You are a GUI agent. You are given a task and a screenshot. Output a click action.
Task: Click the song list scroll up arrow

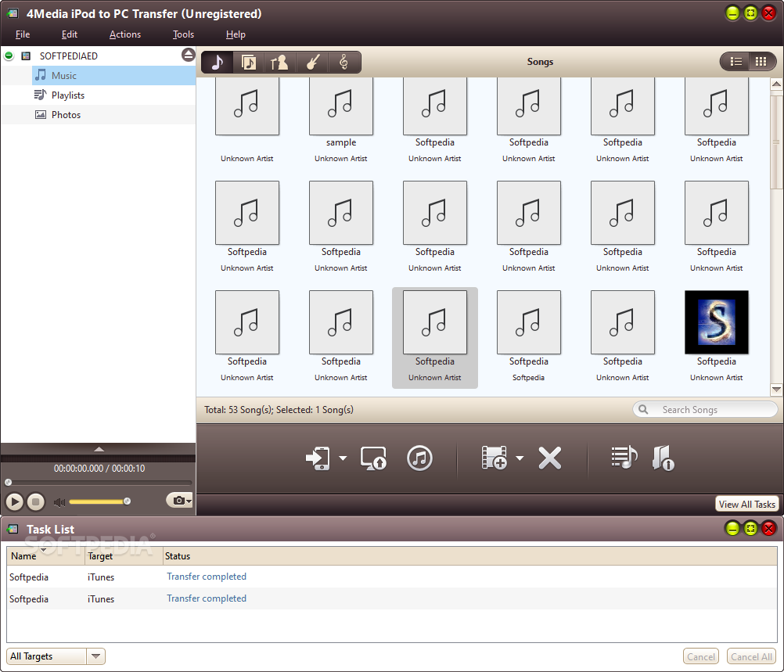(776, 84)
